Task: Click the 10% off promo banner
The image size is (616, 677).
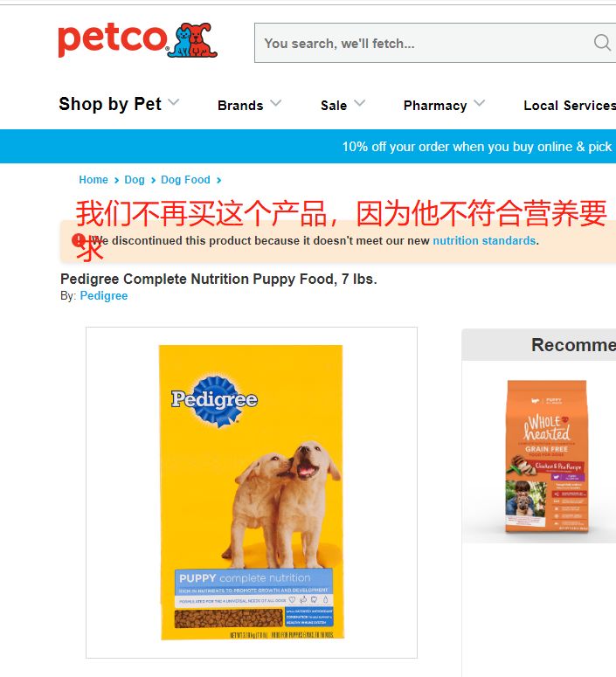Action: coord(308,147)
